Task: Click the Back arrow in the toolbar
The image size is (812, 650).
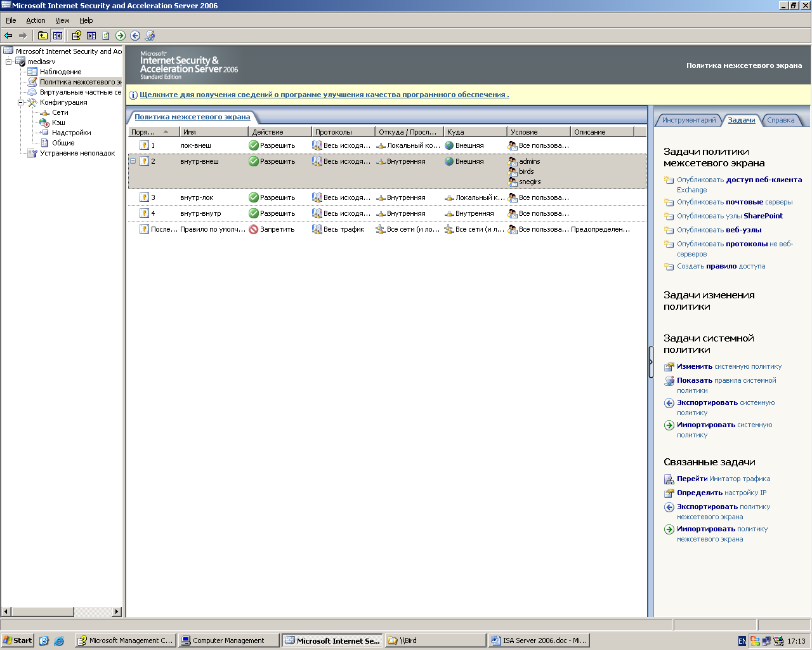Action: pos(8,36)
